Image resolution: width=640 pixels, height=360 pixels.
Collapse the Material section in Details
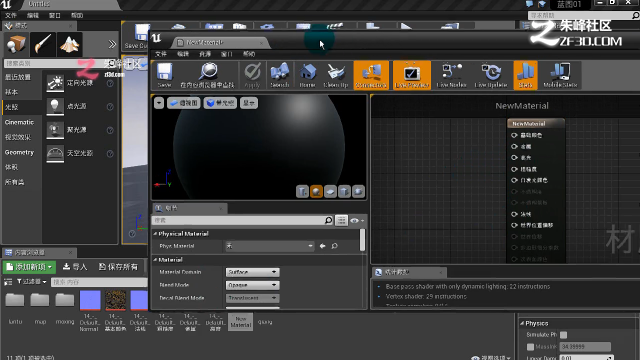tap(155, 260)
